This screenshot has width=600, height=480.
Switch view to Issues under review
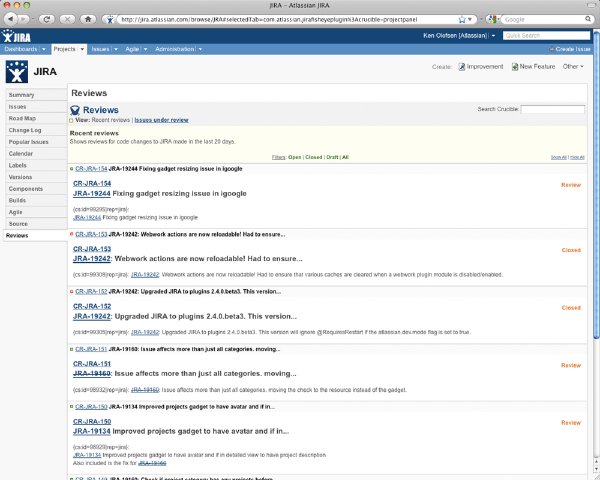point(161,120)
